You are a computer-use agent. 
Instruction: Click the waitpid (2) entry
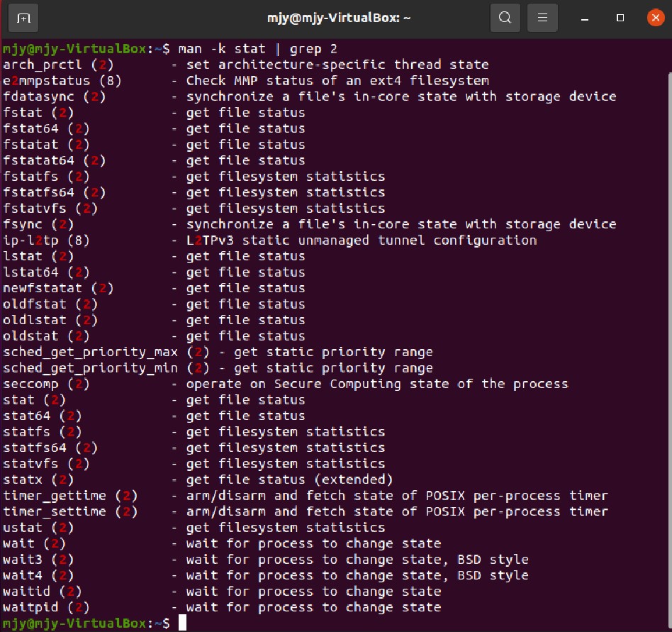[47, 607]
